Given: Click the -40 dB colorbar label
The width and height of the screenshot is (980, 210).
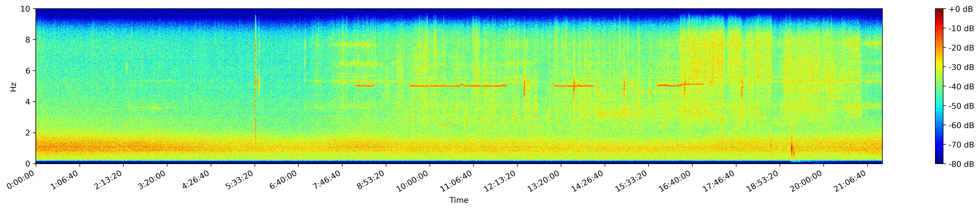Looking at the screenshot, I should pyautogui.click(x=961, y=87).
